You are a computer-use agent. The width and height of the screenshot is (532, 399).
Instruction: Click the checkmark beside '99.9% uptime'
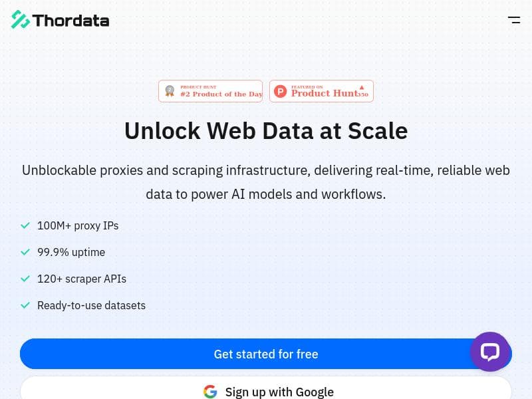[x=25, y=252]
